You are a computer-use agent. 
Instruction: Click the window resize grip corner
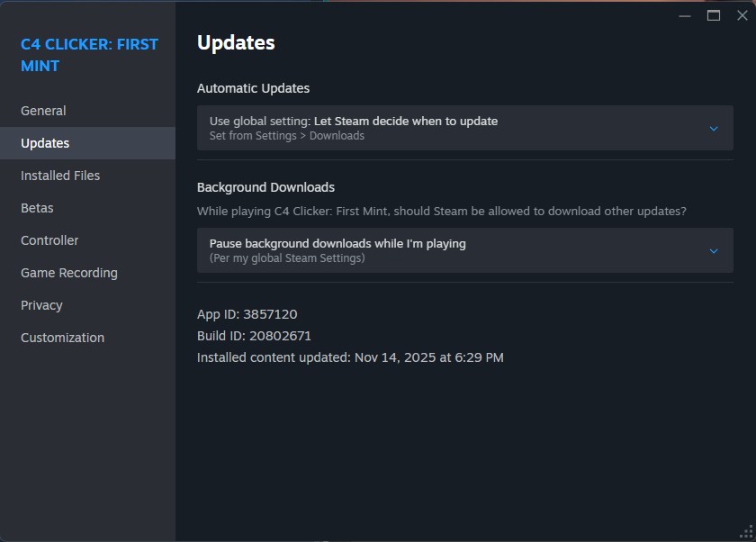click(x=746, y=532)
